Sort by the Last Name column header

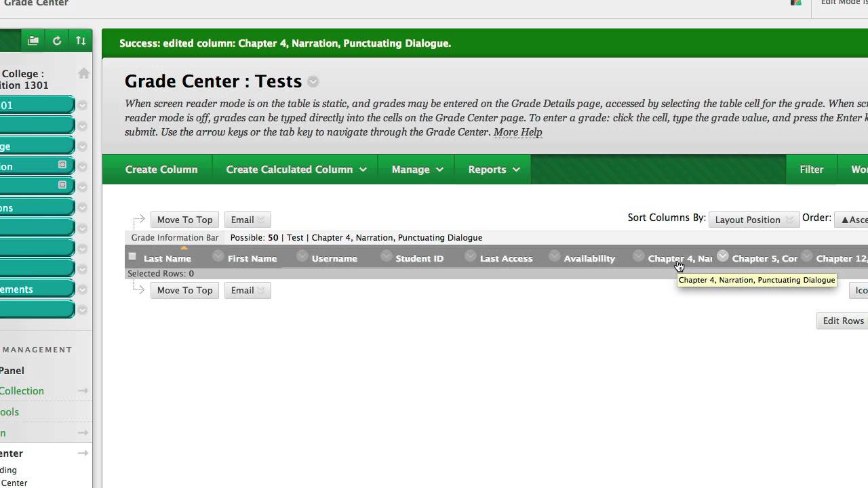coord(167,258)
